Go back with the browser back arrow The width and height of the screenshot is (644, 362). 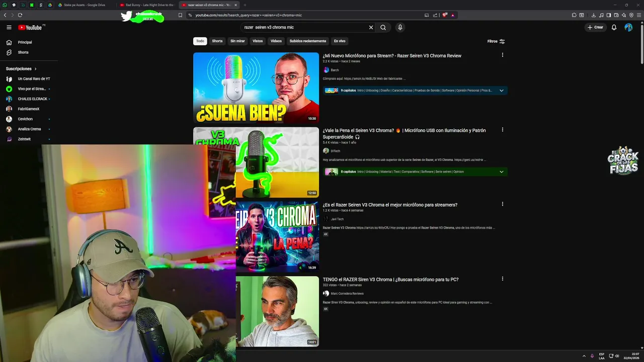pyautogui.click(x=5, y=15)
